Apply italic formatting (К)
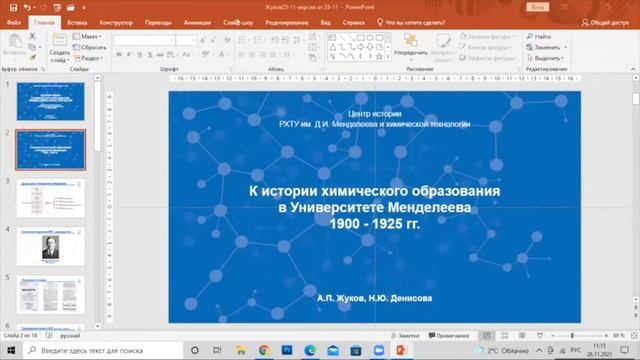640x360 pixels. pos(129,54)
